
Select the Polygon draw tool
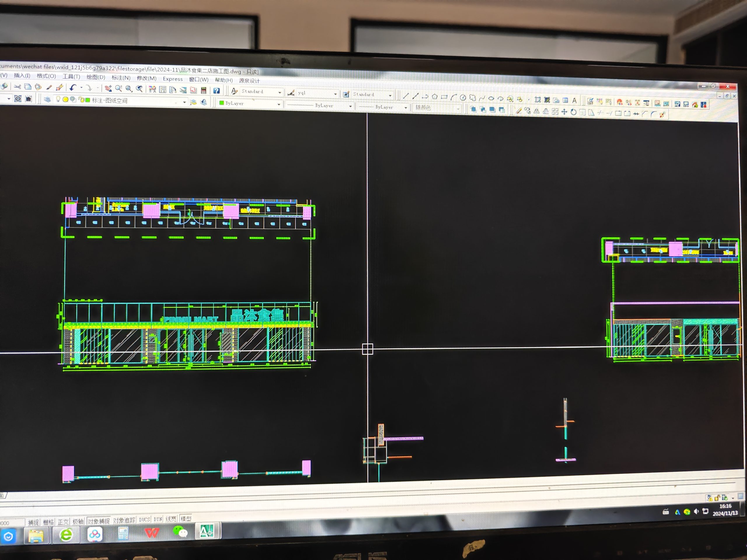pyautogui.click(x=434, y=97)
